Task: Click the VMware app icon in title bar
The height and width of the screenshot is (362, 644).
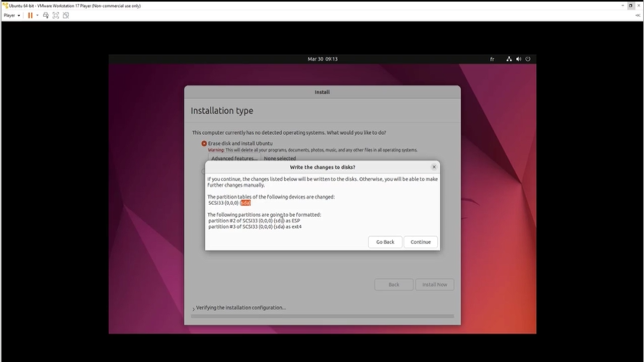Action: 6,6
